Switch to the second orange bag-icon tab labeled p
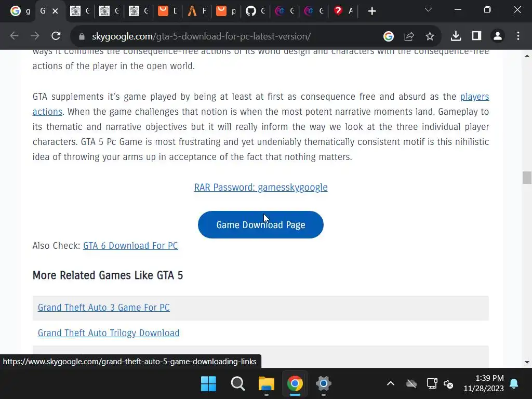532x399 pixels. coord(227,11)
